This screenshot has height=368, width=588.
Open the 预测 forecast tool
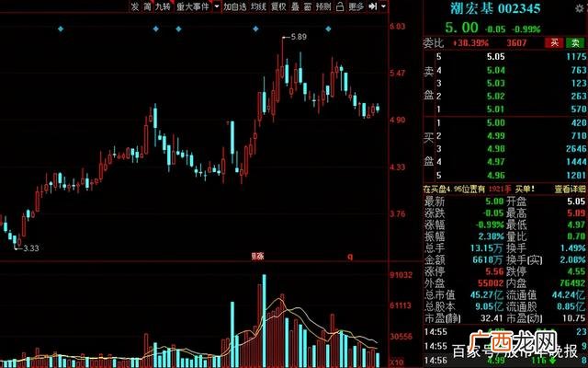click(323, 6)
